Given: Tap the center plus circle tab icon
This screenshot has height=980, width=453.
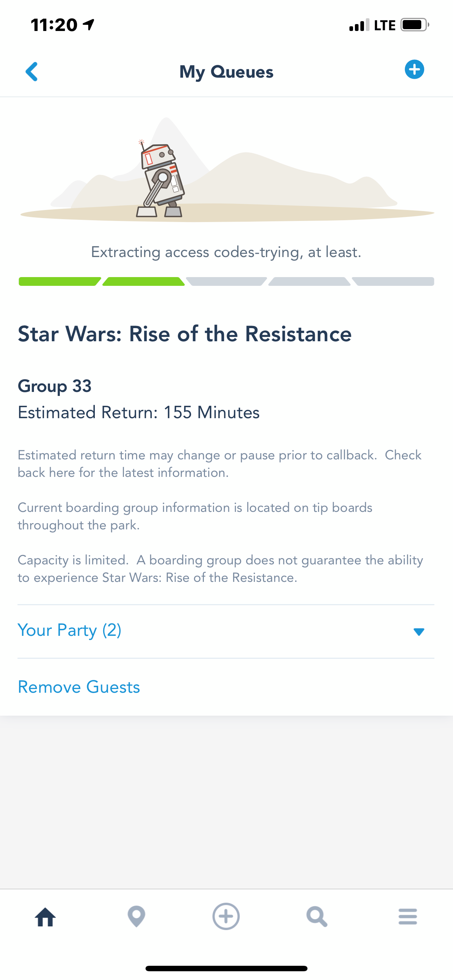Looking at the screenshot, I should 226,917.
